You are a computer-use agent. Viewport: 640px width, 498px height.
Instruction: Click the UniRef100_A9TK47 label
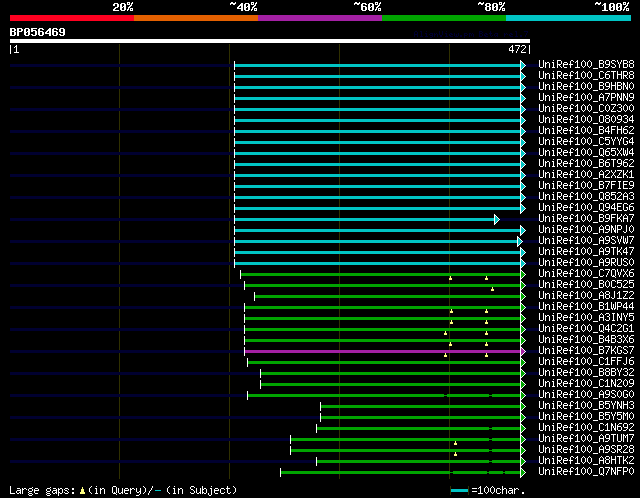coord(586,252)
